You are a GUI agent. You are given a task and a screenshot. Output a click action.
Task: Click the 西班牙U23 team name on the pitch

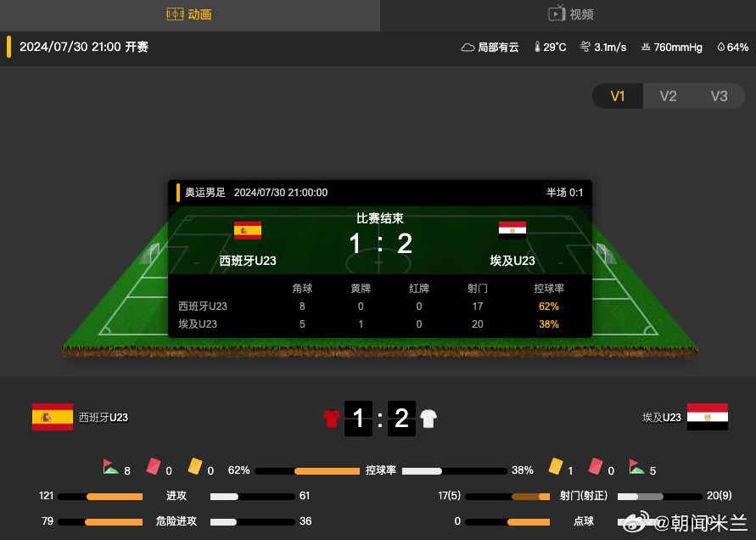coord(248,261)
